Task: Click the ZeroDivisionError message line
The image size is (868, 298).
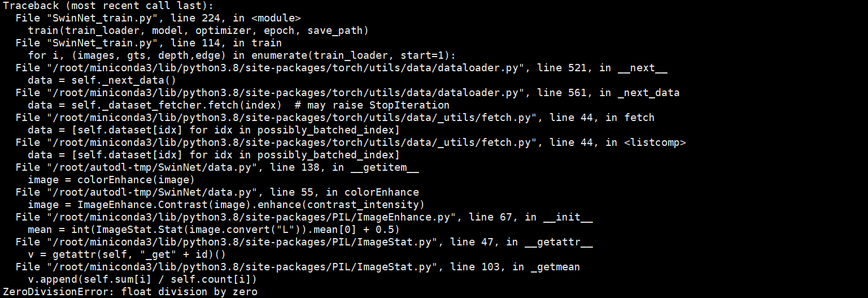Action: point(130,292)
